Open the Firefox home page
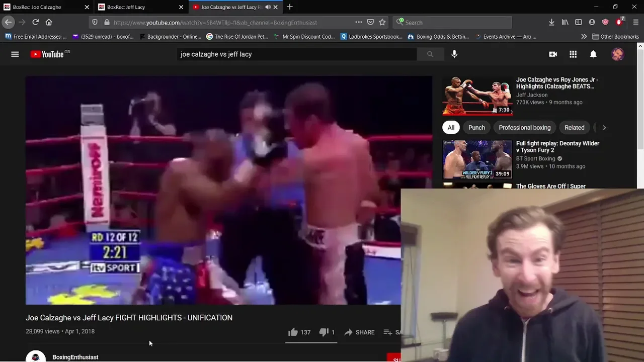Image resolution: width=644 pixels, height=362 pixels. [49, 22]
